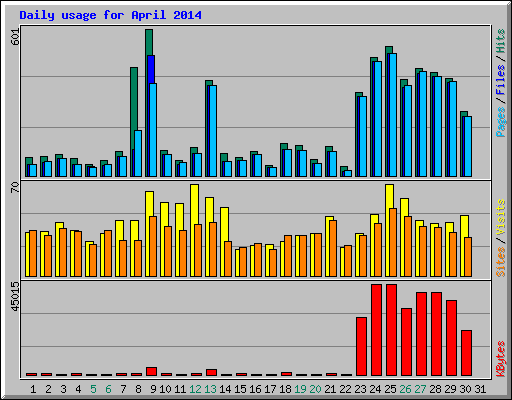This screenshot has width=512, height=400.
Task: Click day label '1' on the x-axis
Action: [x=33, y=389]
